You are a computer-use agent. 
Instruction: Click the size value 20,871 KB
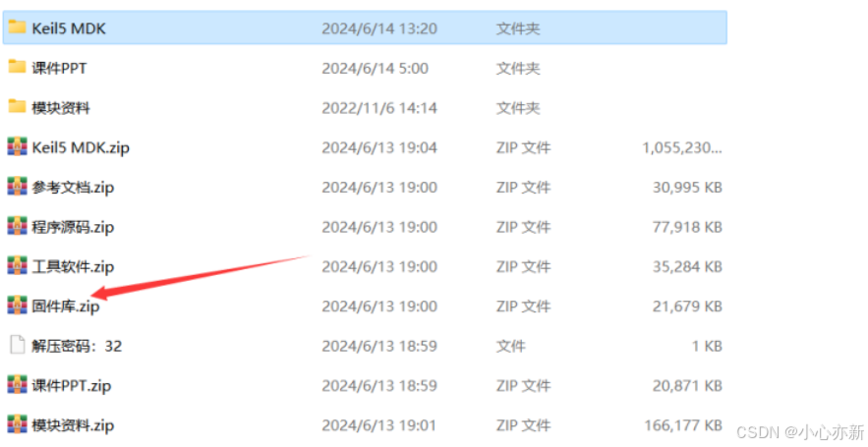(687, 386)
